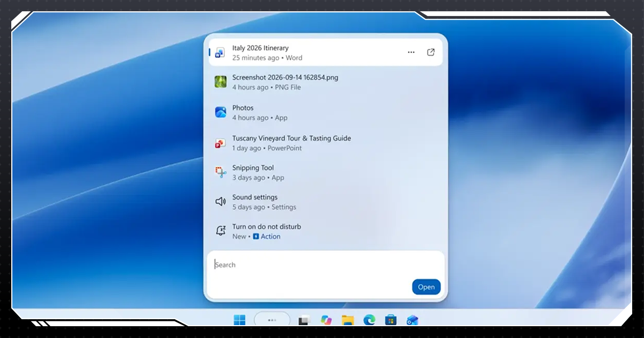This screenshot has height=338, width=644.
Task: Click the green PNG screenshot thumbnail
Action: click(221, 82)
